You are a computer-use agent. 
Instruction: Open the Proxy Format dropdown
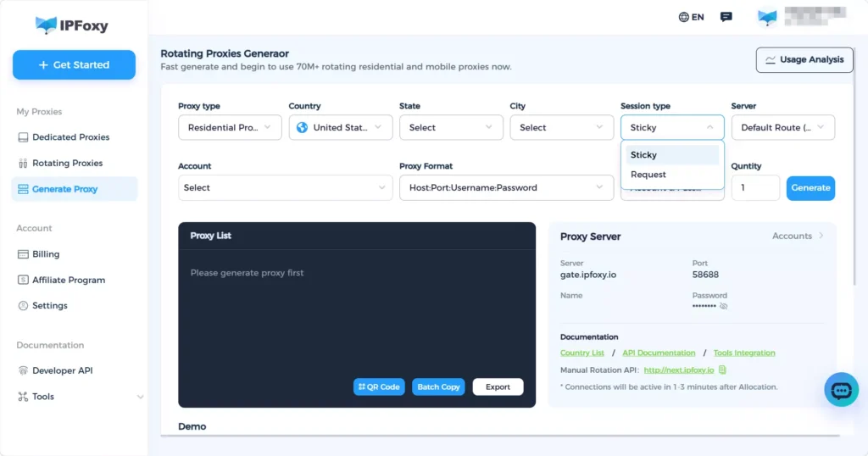[x=506, y=188]
